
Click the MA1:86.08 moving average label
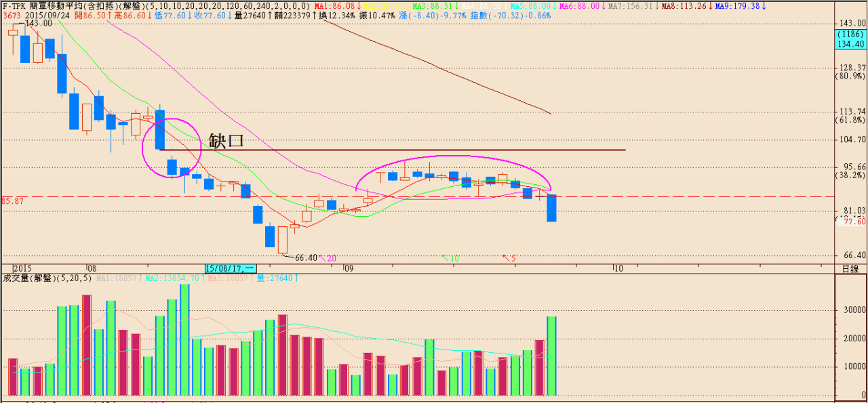335,5
